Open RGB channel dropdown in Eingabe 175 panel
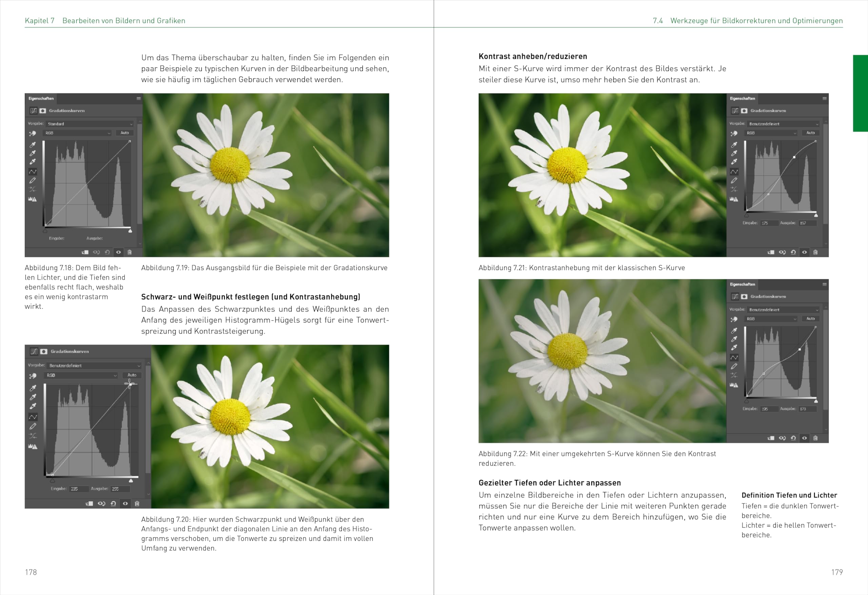This screenshot has height=595, width=868. click(771, 133)
